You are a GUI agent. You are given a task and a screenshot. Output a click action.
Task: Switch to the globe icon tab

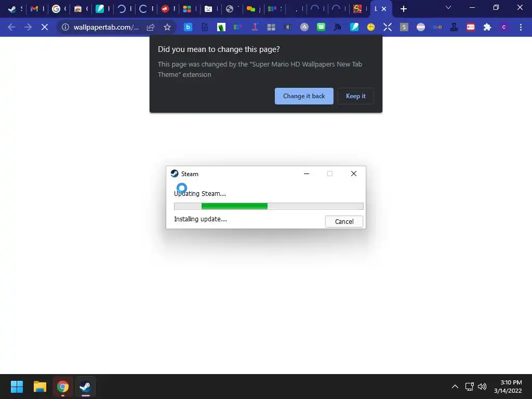coord(230,9)
